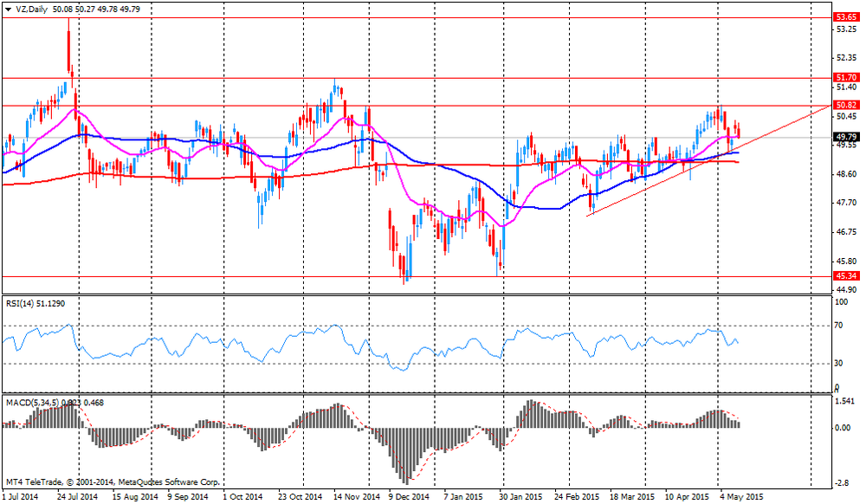
Task: Click the RSI(14) 51.1290 indicator label
Action: pyautogui.click(x=36, y=304)
